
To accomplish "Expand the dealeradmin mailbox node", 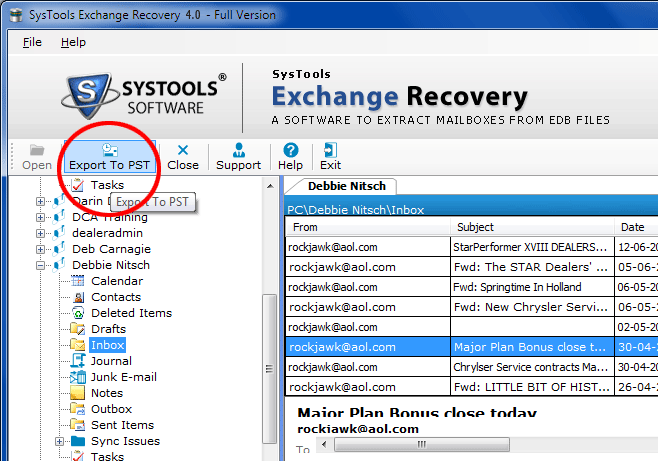I will click(41, 233).
